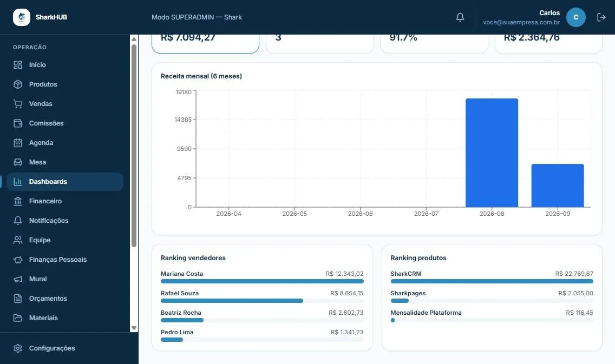Click the Finanças Pessoais piggy bank icon
The height and width of the screenshot is (364, 615).
click(18, 260)
